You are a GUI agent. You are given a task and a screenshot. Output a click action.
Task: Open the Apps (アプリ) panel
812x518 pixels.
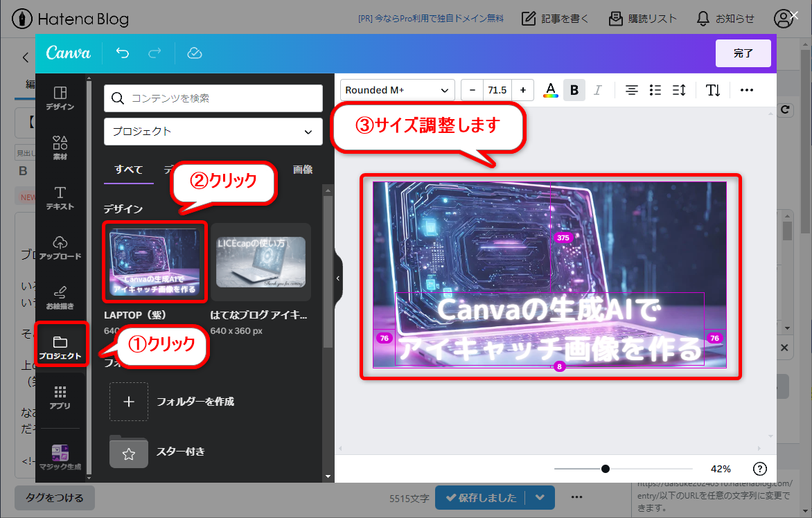click(60, 398)
